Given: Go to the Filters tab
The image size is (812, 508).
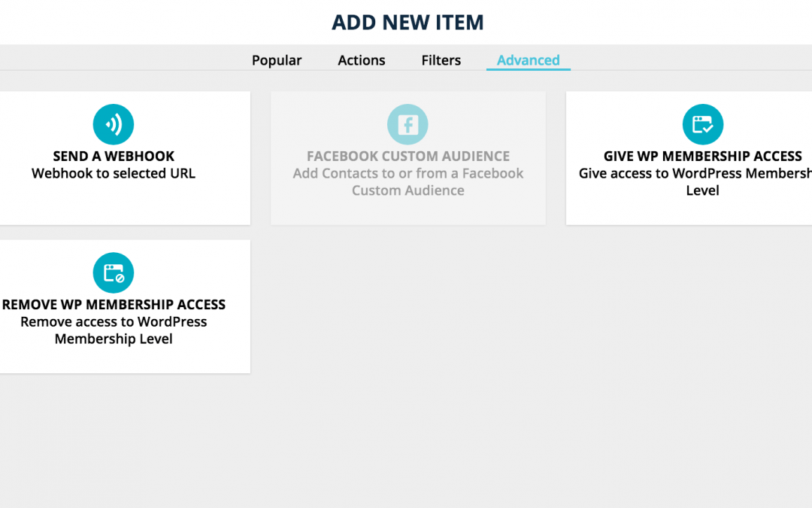Looking at the screenshot, I should (x=441, y=61).
